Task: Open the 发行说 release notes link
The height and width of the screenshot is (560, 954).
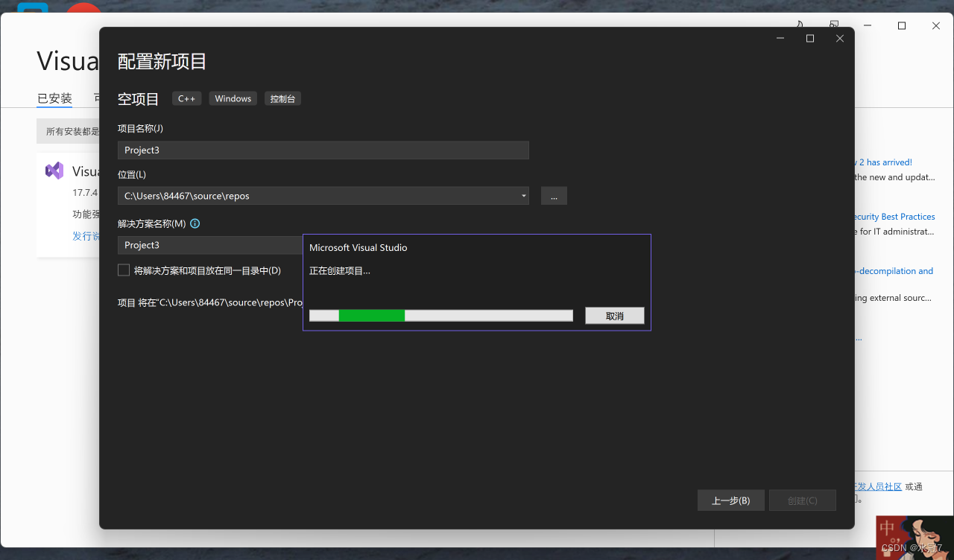Action: (x=87, y=235)
